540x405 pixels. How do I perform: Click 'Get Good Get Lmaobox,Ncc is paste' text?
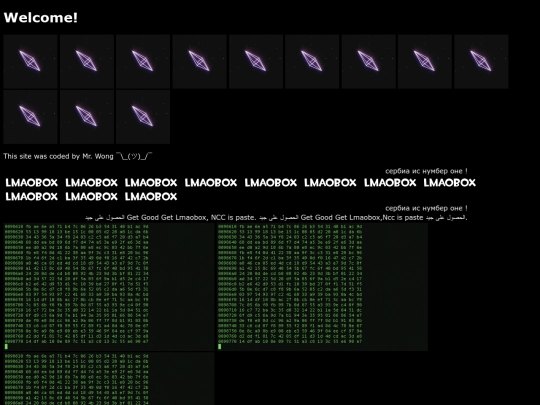pyautogui.click(x=362, y=217)
